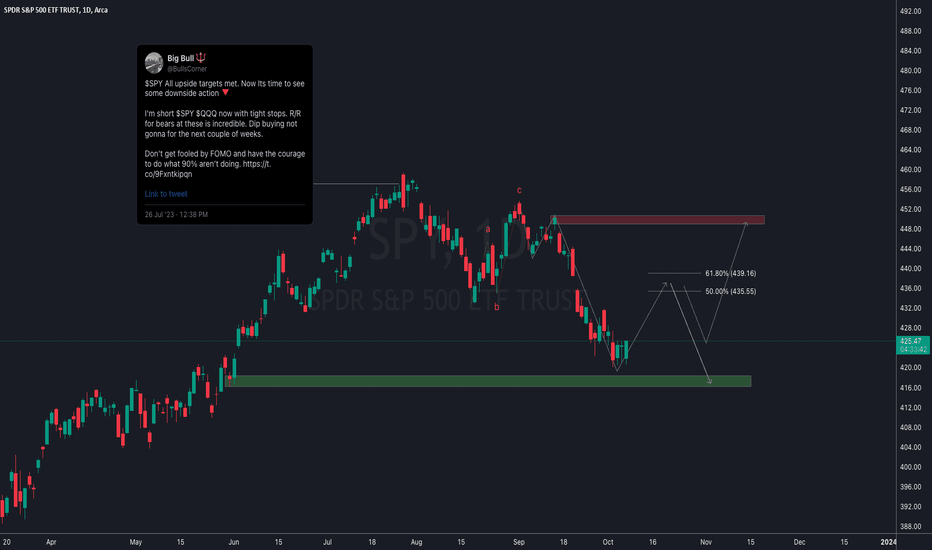
Task: Click the 388.00 price axis label
Action: [910, 527]
